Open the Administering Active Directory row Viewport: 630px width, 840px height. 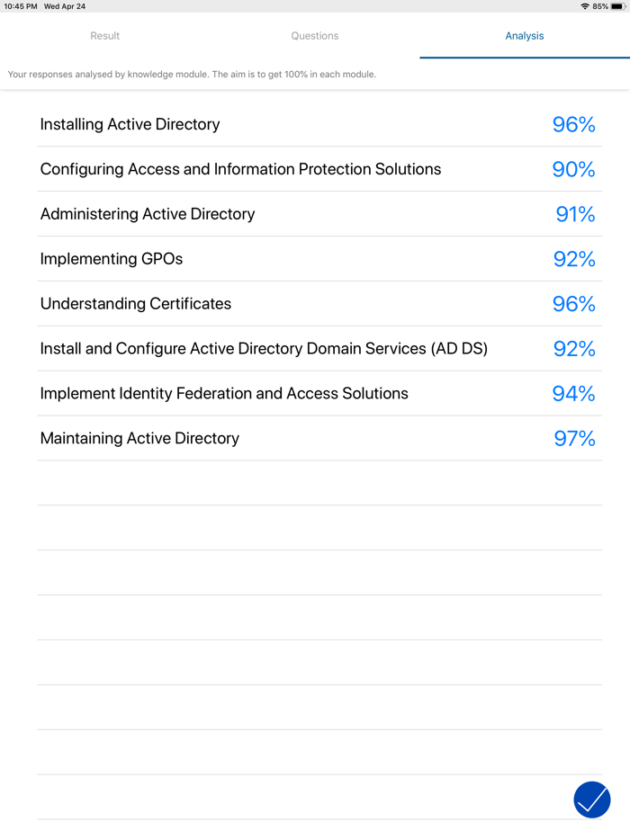coord(147,214)
